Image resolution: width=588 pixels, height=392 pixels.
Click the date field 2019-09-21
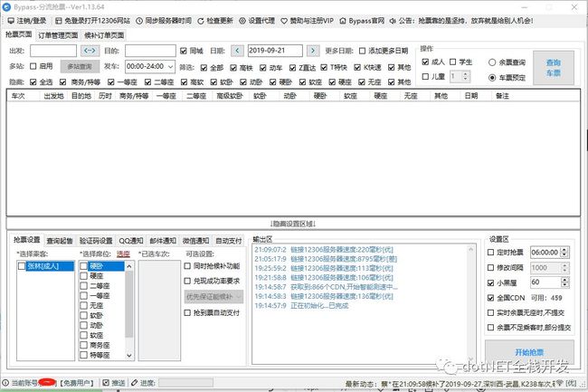[275, 51]
